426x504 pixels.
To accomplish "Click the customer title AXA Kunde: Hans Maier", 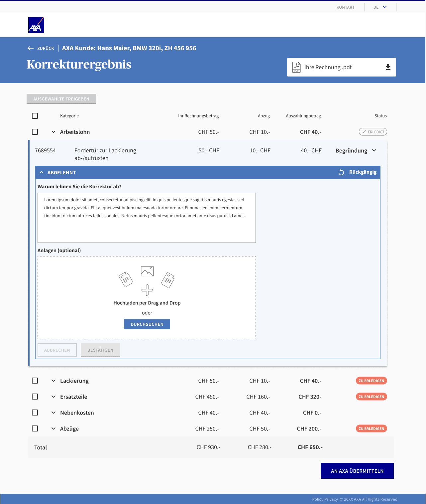I will [x=129, y=48].
